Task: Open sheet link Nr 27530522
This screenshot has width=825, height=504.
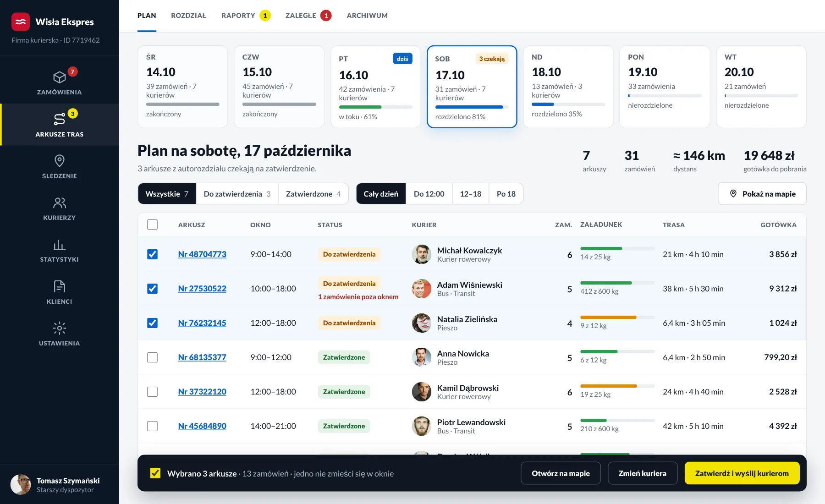Action: coord(202,289)
